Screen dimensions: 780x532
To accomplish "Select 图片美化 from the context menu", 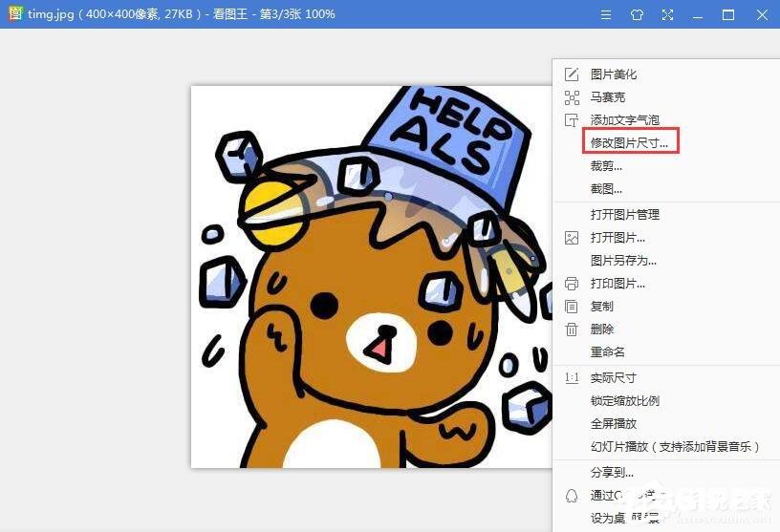I will tap(614, 74).
